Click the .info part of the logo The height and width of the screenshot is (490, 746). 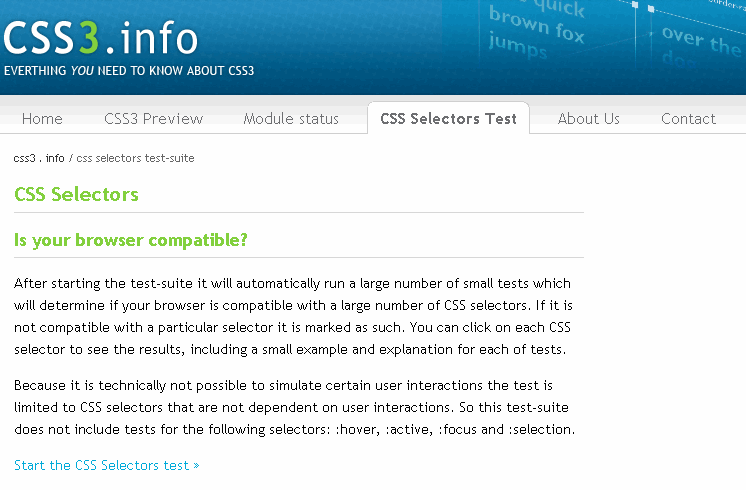(x=151, y=38)
